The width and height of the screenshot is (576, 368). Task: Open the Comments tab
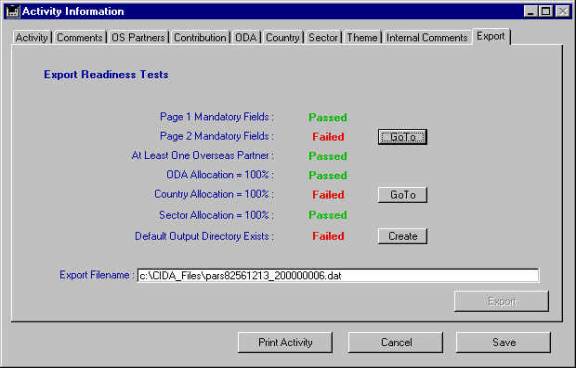pyautogui.click(x=79, y=37)
